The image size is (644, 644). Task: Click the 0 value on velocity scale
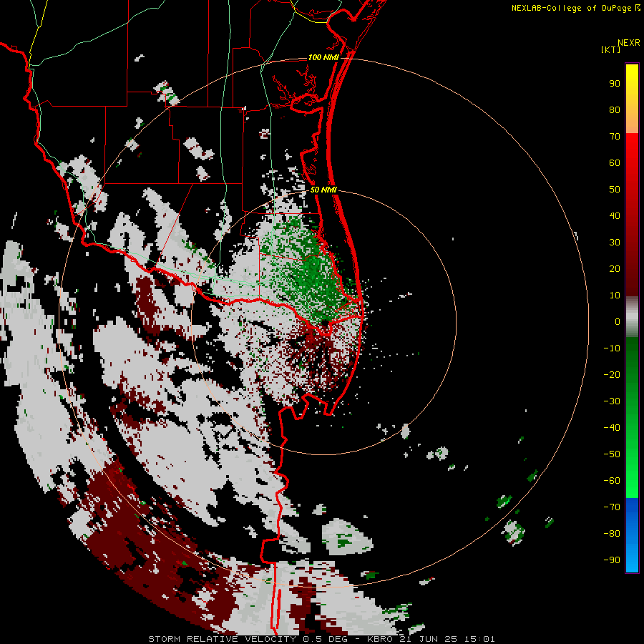(618, 322)
